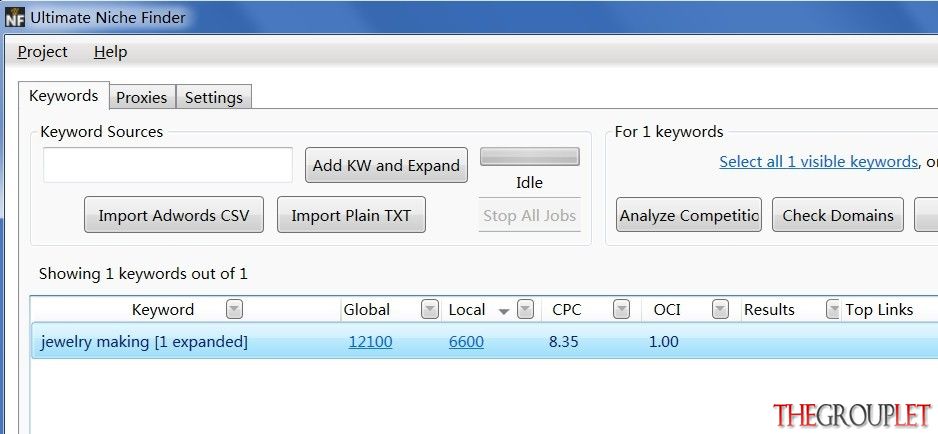Open the 6600 local searches link
The height and width of the screenshot is (434, 938).
tap(466, 342)
